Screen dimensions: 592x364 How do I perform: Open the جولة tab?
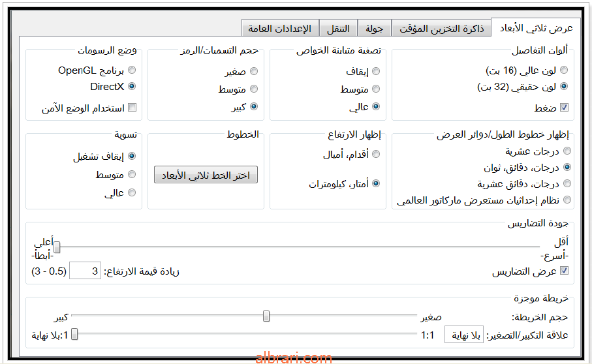(374, 28)
